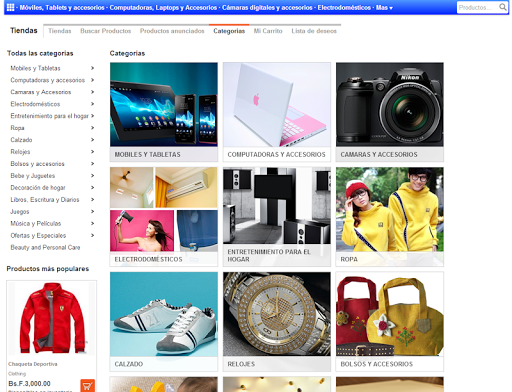
Task: Switch to the Buscar Productos tab
Action: click(105, 31)
